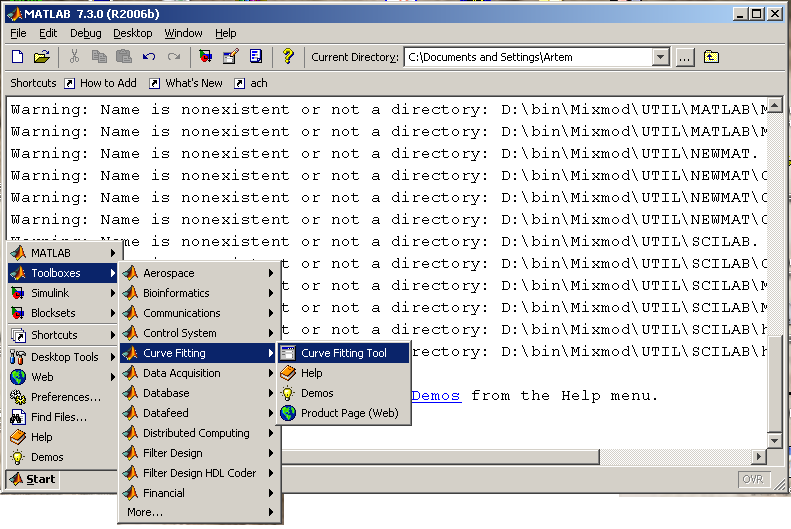
Task: Click the ach shortcut
Action: [251, 83]
